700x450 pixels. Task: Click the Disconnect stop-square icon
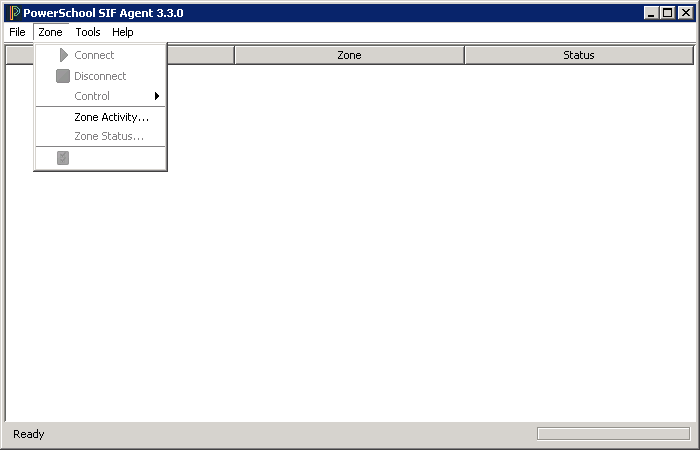[x=63, y=76]
